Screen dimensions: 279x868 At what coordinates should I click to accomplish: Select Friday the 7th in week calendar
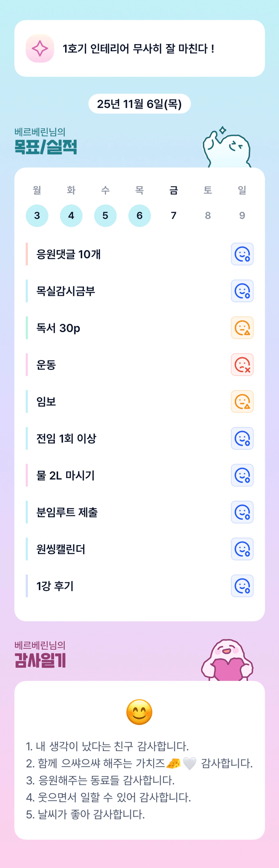click(x=174, y=216)
